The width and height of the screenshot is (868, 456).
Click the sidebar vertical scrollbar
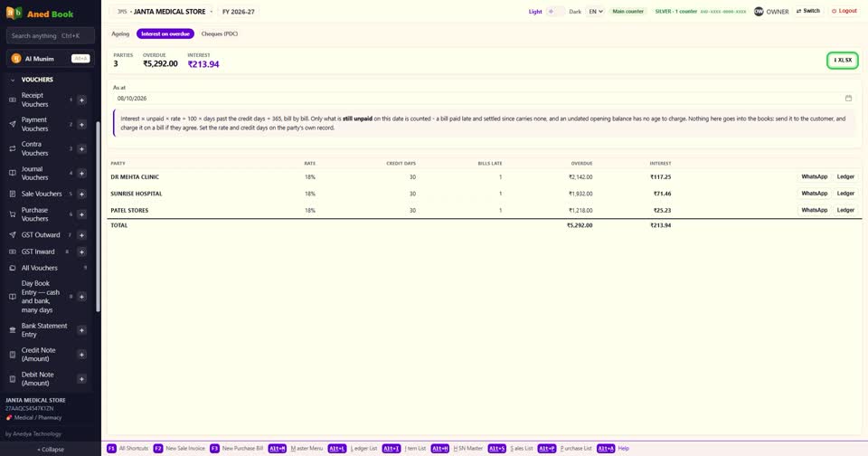(98, 216)
